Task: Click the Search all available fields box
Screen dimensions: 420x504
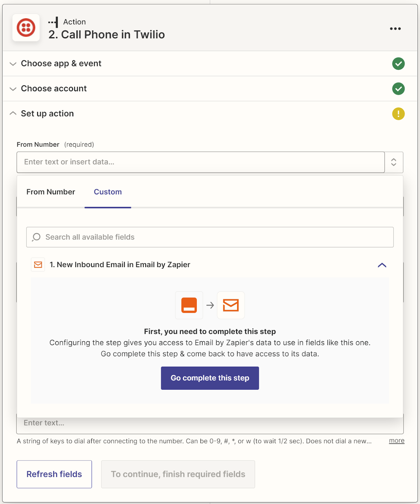Action: [210, 237]
